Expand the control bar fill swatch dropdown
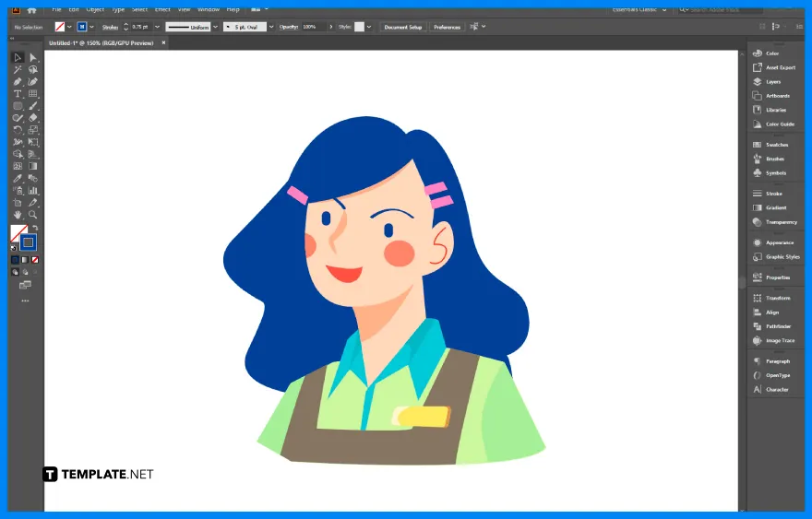Screen dimensions: 812x519 [69, 27]
